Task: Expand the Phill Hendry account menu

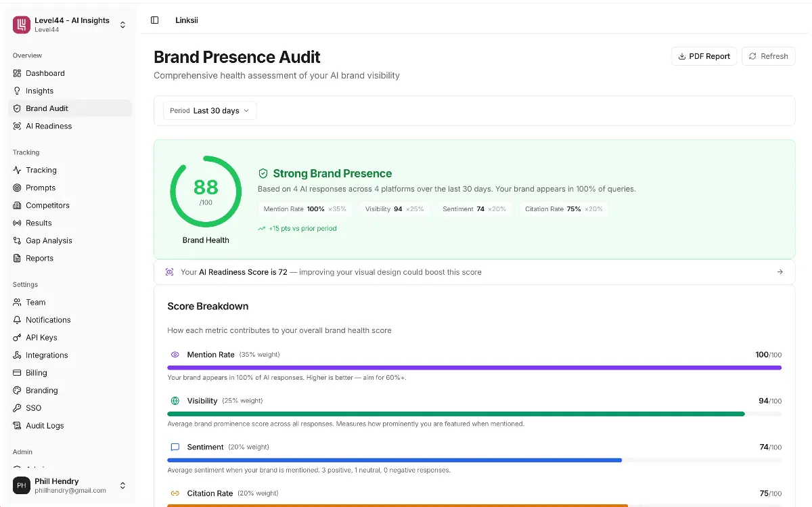Action: [122, 485]
